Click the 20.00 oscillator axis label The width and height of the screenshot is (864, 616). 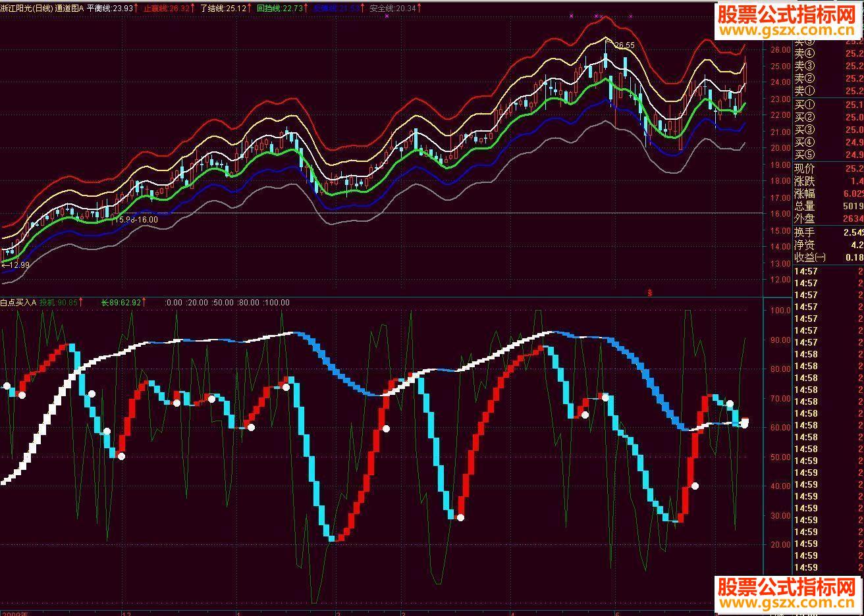[x=780, y=544]
